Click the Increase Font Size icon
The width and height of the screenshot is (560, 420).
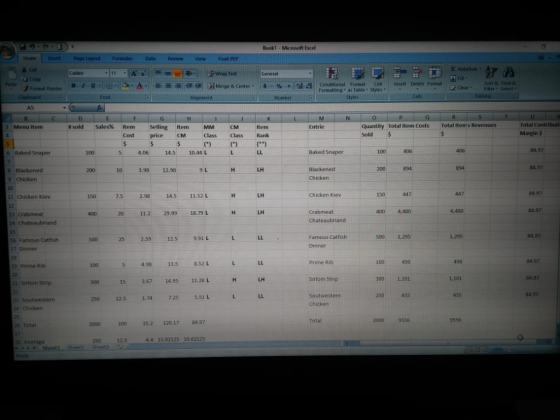pos(134,73)
